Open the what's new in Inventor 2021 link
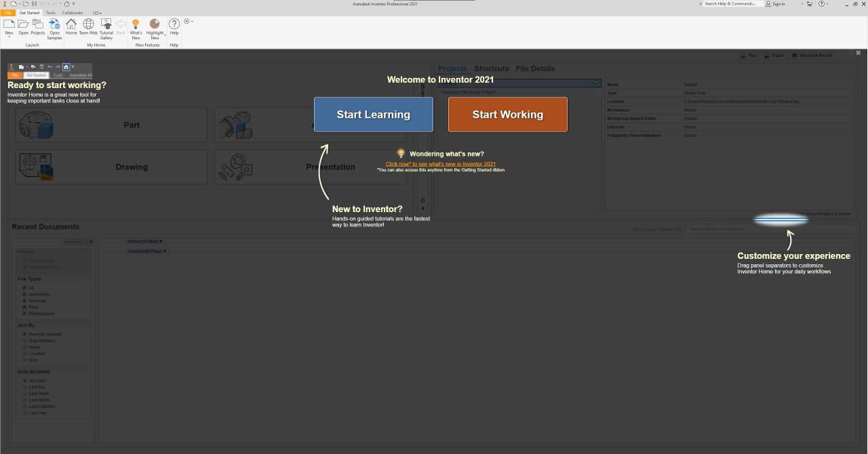Viewport: 868px width, 454px height. (441, 164)
